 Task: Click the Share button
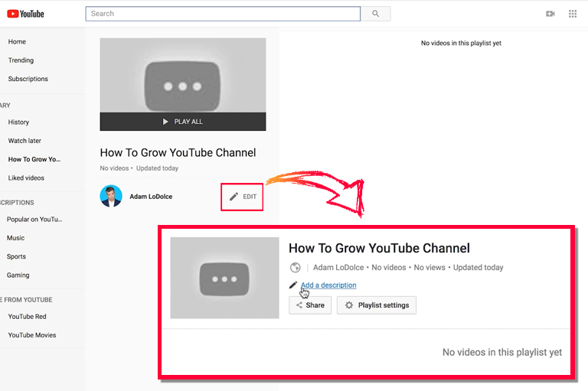(310, 305)
